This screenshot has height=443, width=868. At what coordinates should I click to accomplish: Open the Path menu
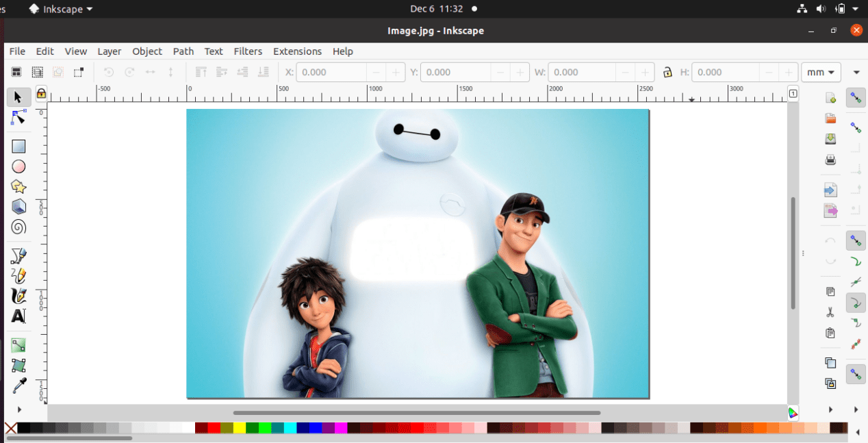click(x=183, y=51)
